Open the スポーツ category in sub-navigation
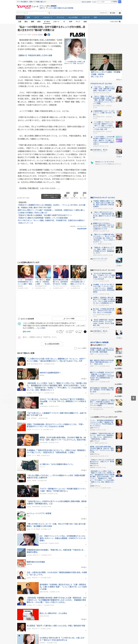This screenshot has height=644, width=138. (56, 21)
